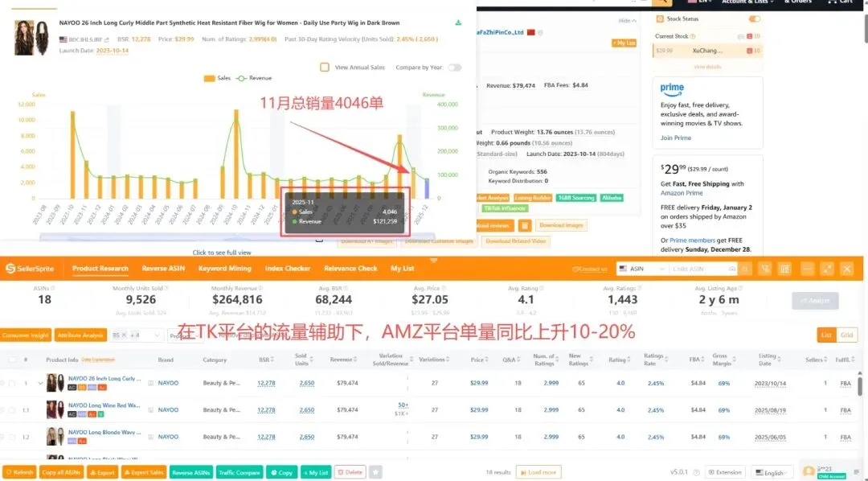Click the user account avatar icon

809,472
